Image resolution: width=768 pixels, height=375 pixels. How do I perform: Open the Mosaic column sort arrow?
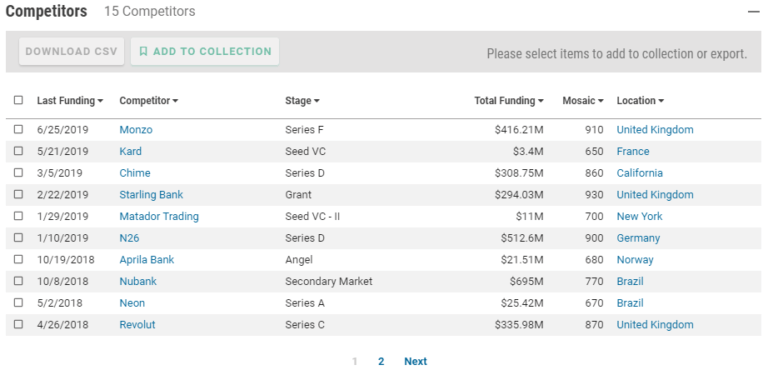600,101
